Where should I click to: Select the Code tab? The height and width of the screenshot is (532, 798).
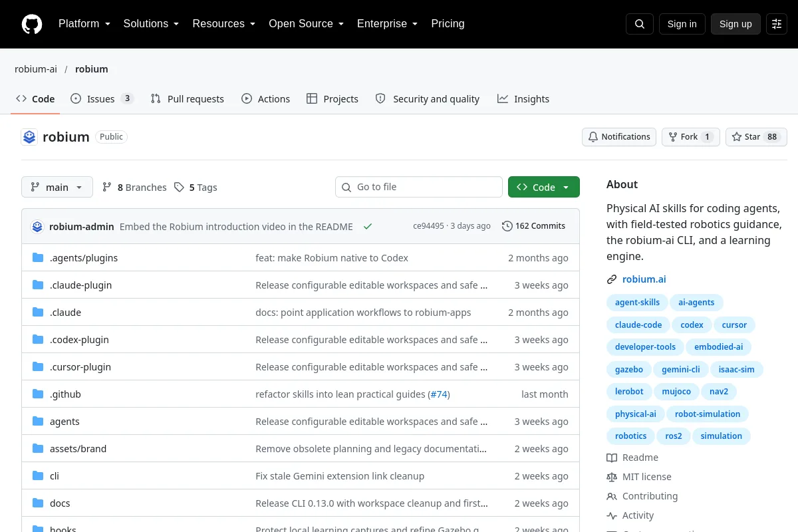pyautogui.click(x=35, y=99)
